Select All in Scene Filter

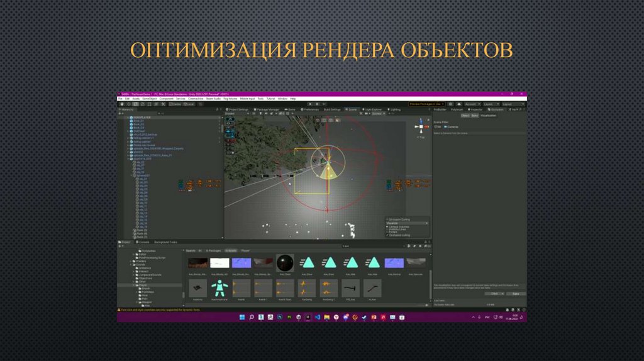(x=438, y=127)
